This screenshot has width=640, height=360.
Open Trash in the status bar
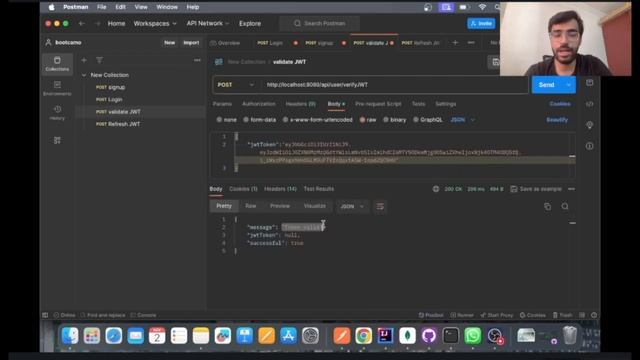562,315
